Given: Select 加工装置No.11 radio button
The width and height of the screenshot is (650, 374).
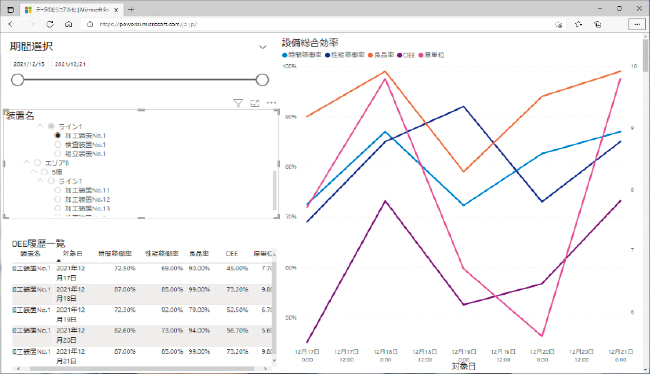Looking at the screenshot, I should click(58, 190).
